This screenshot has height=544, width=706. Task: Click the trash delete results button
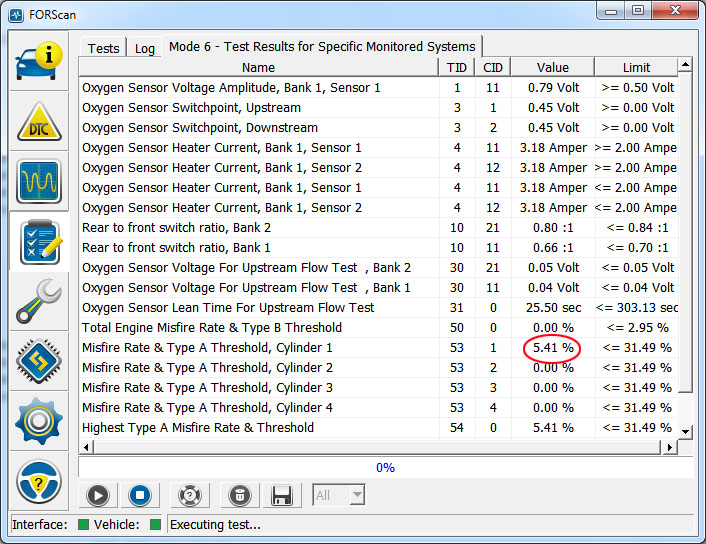(x=239, y=495)
